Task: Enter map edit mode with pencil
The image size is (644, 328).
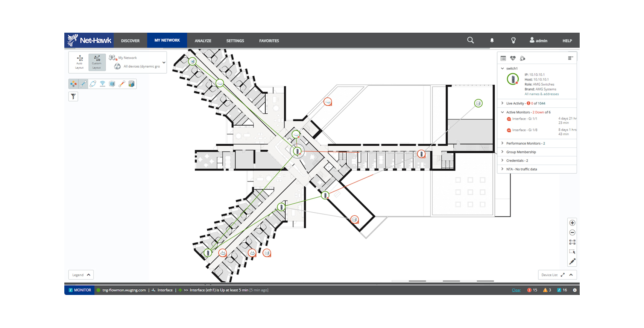Action: click(572, 261)
